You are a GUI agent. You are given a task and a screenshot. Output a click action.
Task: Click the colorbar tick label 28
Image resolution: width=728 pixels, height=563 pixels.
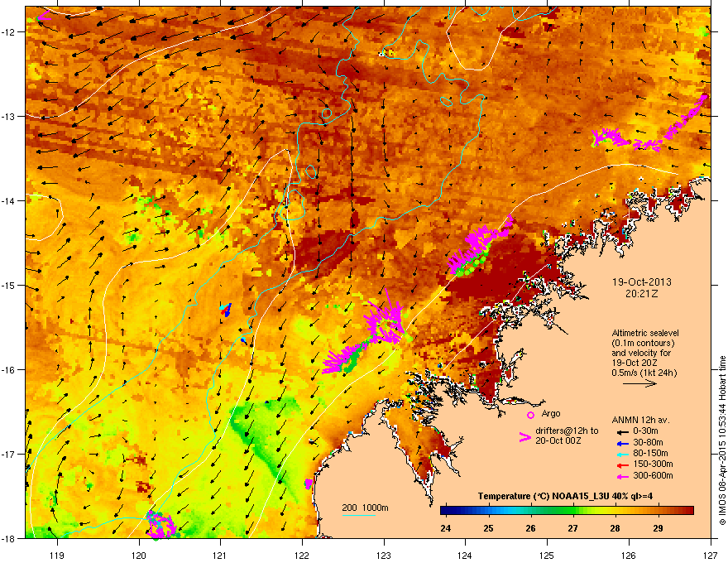pos(615,528)
